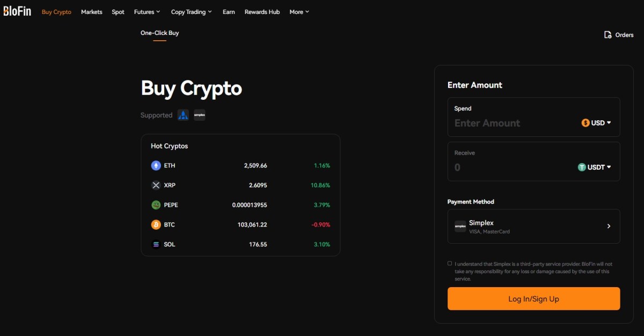
Task: Expand the Copy Trading menu
Action: [192, 12]
